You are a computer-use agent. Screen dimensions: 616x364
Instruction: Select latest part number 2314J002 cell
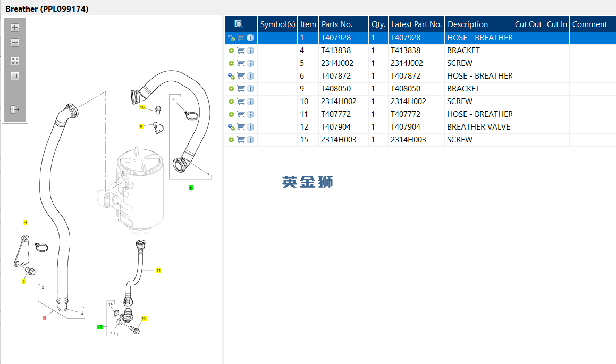(x=417, y=63)
